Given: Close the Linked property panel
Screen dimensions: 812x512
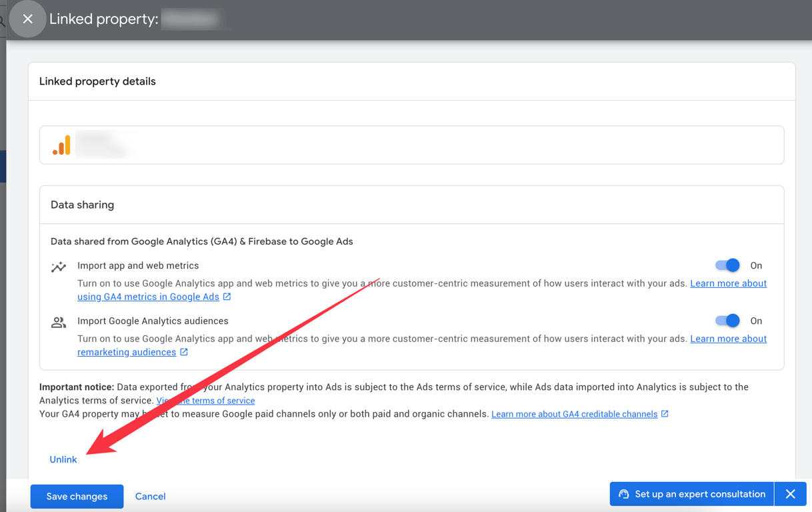Looking at the screenshot, I should point(27,19).
